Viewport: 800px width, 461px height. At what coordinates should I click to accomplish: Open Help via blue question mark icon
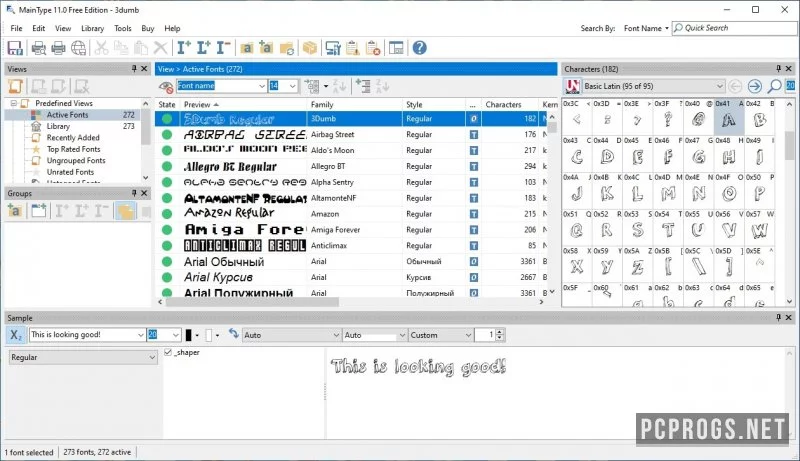[419, 48]
